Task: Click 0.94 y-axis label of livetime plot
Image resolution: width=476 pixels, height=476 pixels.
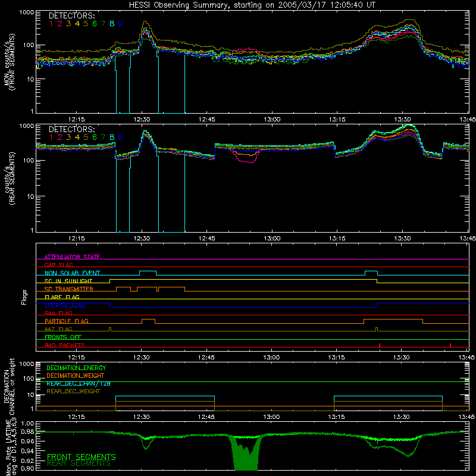Action: coord(27,450)
